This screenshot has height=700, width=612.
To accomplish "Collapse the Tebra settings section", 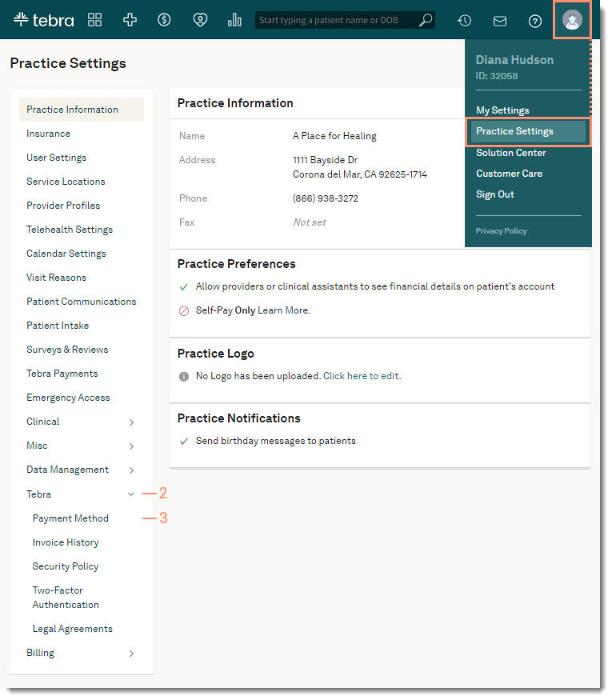I will (131, 494).
